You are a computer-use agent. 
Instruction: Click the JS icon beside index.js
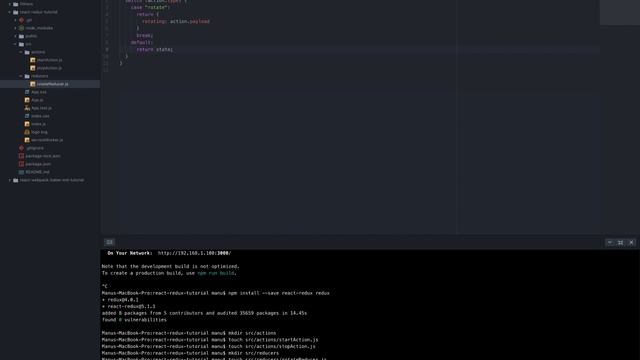(x=27, y=124)
